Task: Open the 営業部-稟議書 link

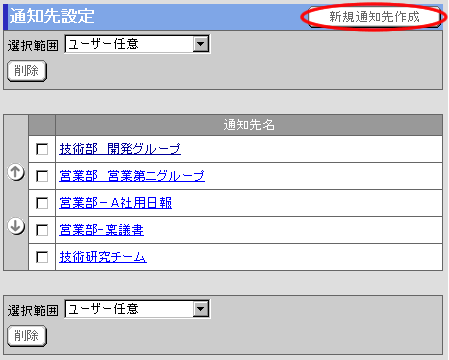Action: click(101, 230)
